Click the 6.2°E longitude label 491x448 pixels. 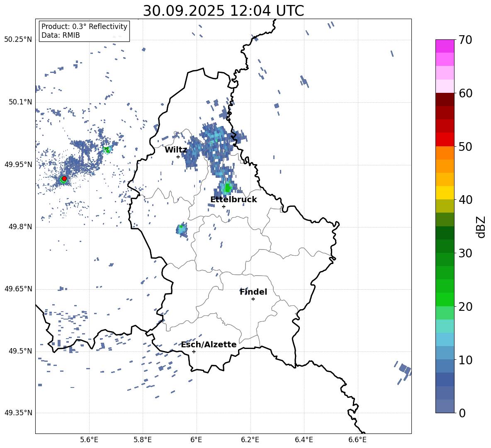(x=250, y=440)
